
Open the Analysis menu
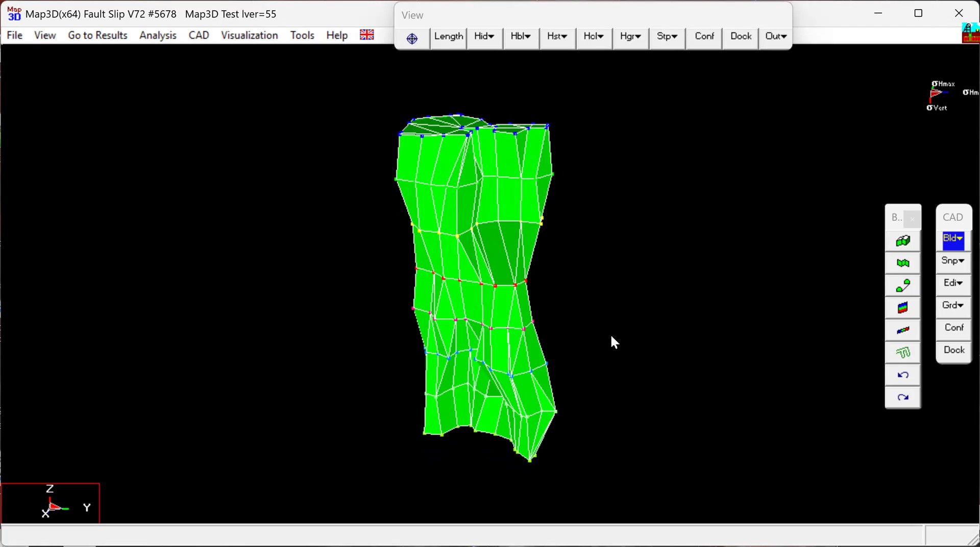(x=158, y=36)
